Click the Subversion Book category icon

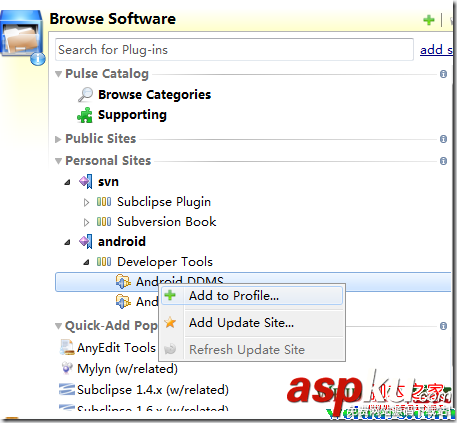point(104,222)
